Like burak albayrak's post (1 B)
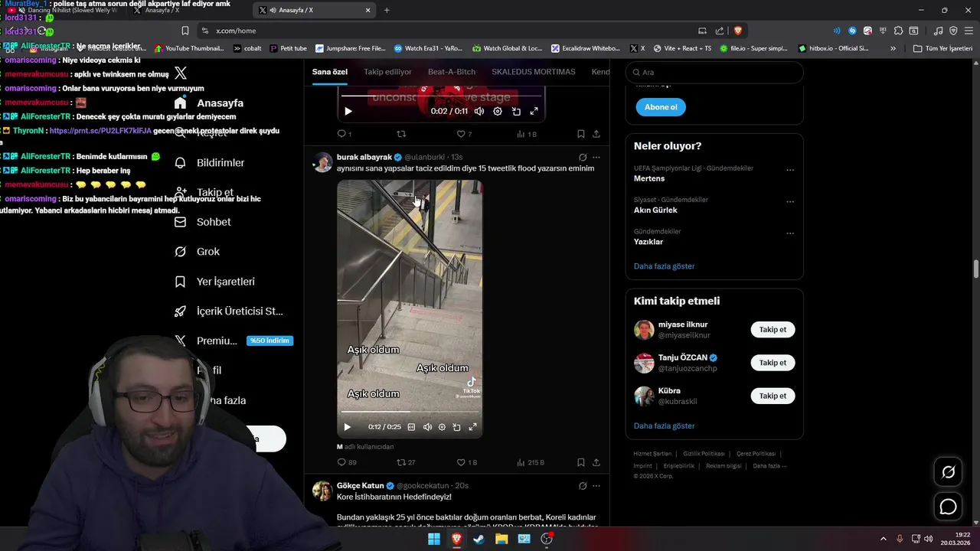 point(466,462)
